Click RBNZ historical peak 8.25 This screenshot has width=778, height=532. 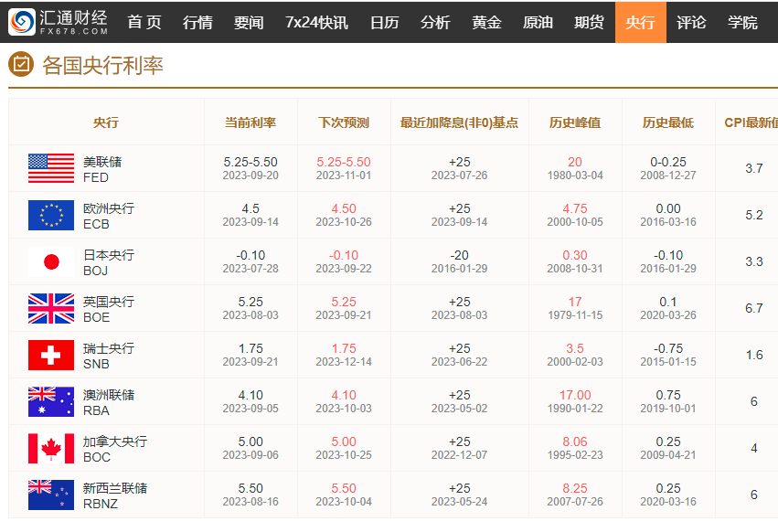coord(575,488)
